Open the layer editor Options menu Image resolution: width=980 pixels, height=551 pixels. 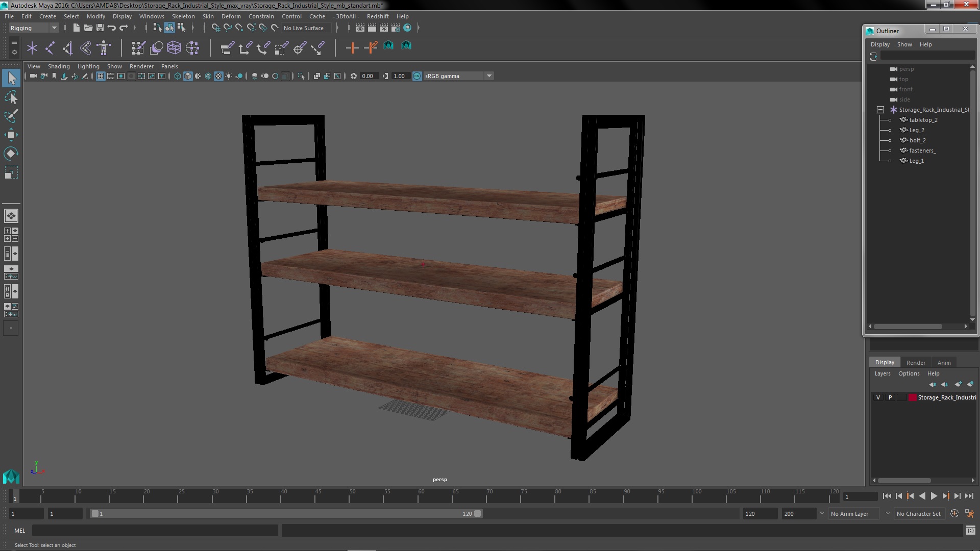point(909,373)
